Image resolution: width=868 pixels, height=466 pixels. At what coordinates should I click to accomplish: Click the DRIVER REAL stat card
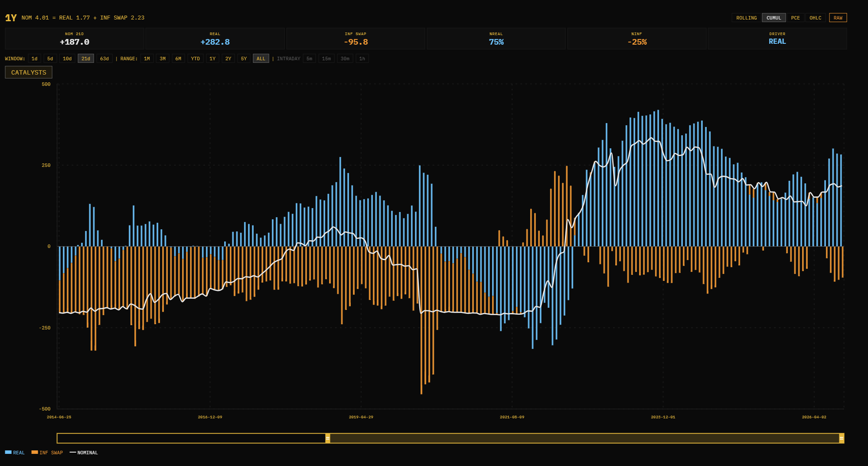tap(777, 39)
